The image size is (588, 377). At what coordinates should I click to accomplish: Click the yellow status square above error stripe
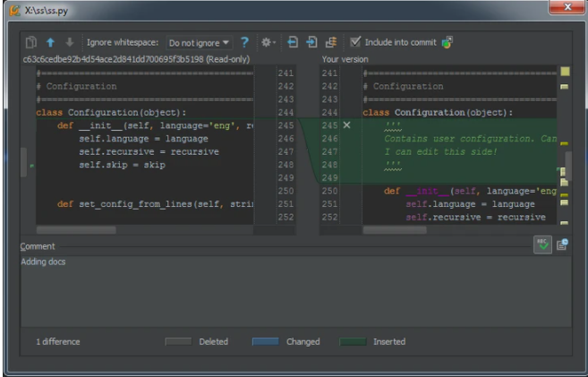(565, 72)
